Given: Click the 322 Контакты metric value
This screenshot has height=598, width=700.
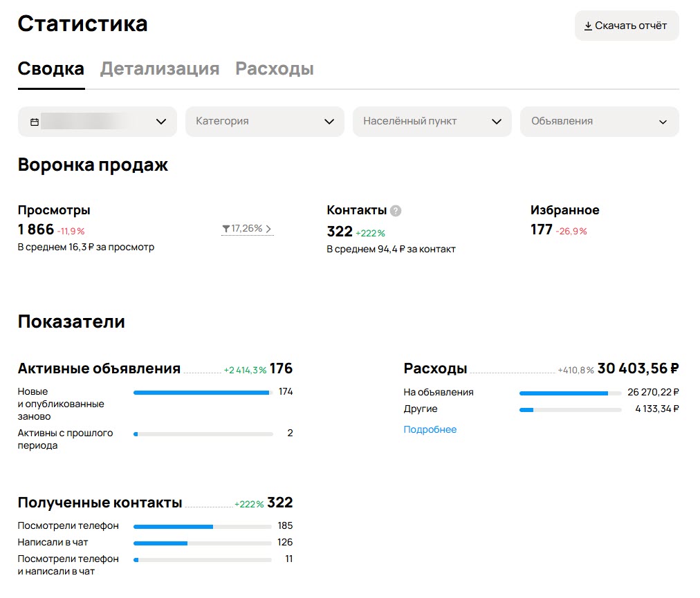Looking at the screenshot, I should click(x=339, y=231).
